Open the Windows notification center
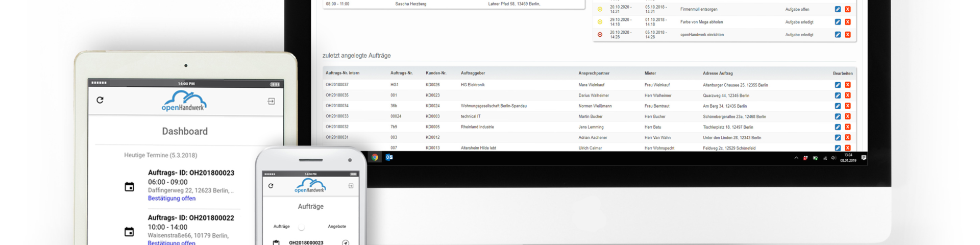 [864, 158]
